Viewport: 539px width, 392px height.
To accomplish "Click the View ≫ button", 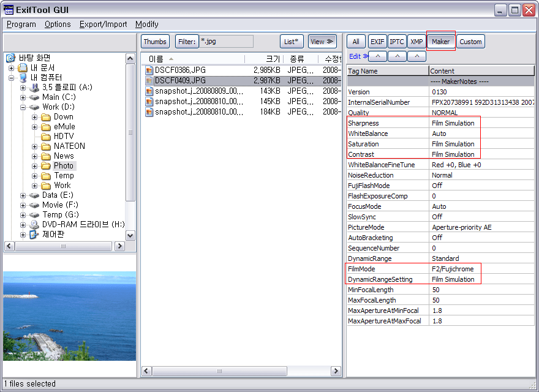I will pyautogui.click(x=322, y=42).
